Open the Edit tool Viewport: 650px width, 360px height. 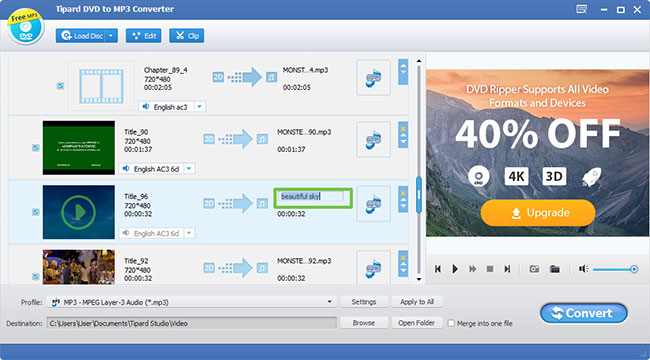point(143,36)
